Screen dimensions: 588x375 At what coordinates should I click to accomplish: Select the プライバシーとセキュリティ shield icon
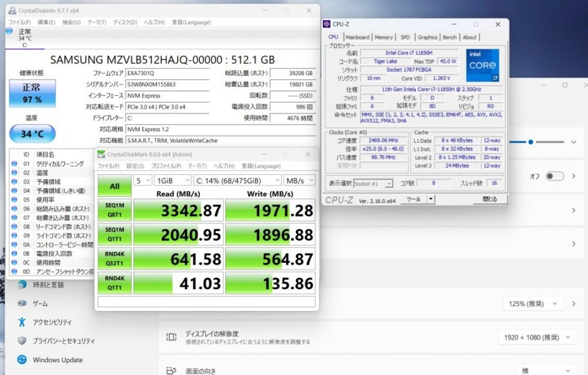tap(22, 341)
